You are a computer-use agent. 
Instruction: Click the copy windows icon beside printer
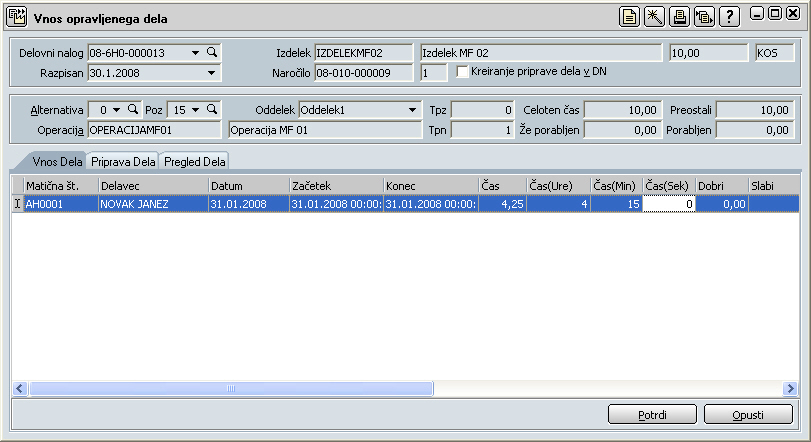click(x=705, y=18)
